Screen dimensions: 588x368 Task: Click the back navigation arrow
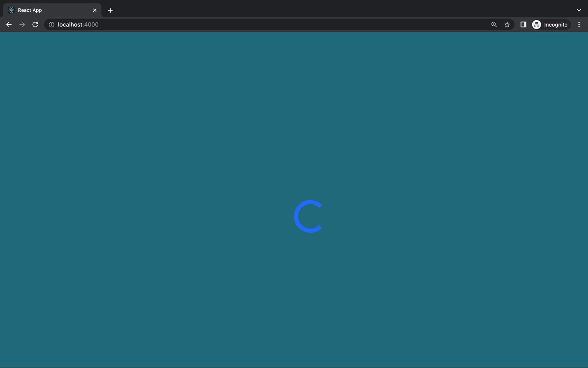pos(9,24)
